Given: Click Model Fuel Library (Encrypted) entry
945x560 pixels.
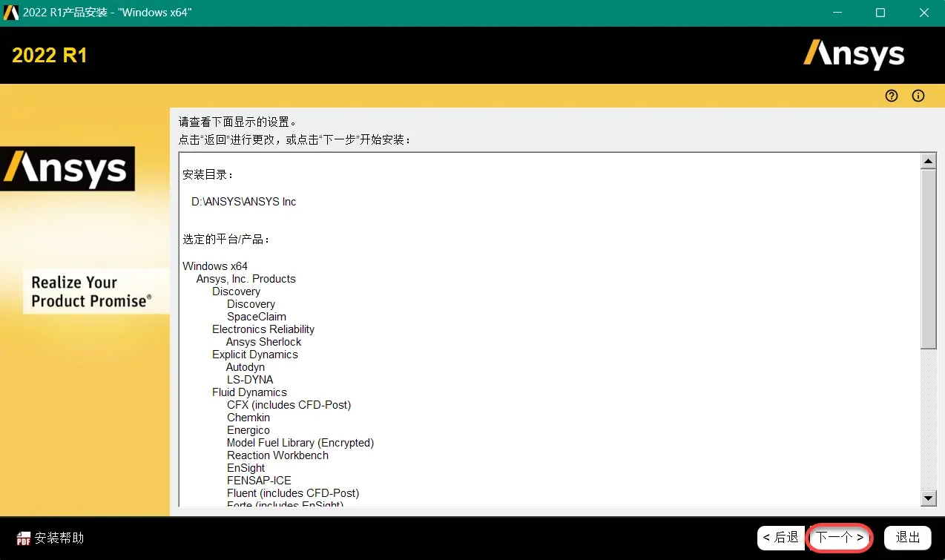Looking at the screenshot, I should 300,443.
